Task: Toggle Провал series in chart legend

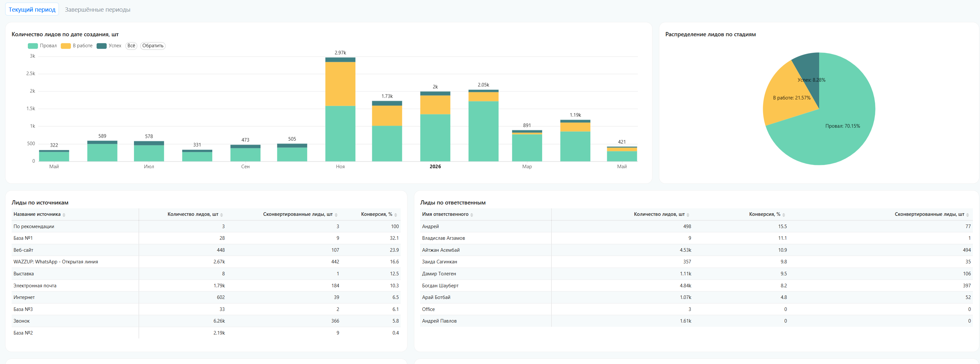Action: (42, 46)
